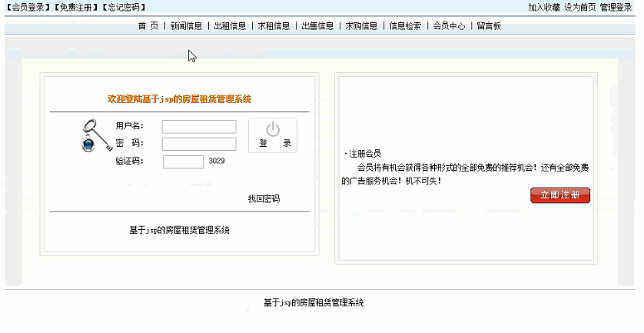
Task: Click 设为首页 in the top right
Action: pyautogui.click(x=580, y=7)
